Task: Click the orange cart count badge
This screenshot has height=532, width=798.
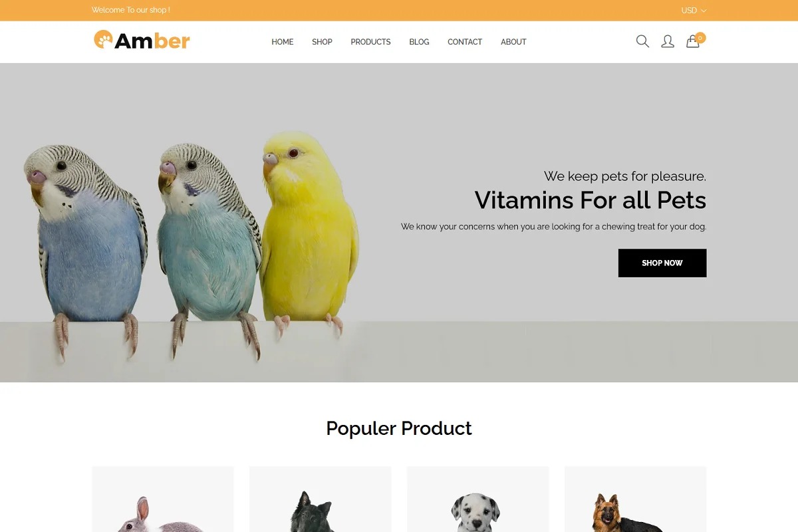Action: tap(700, 38)
